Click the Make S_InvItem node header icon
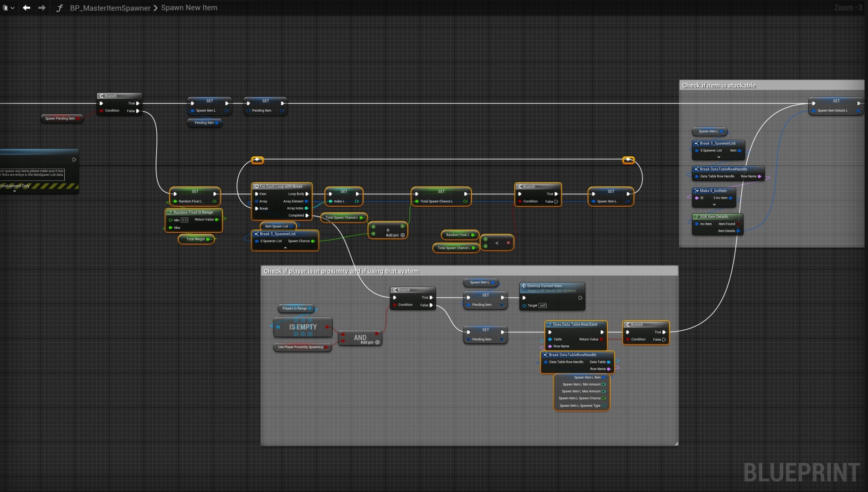The height and width of the screenshot is (492, 868). (x=696, y=191)
